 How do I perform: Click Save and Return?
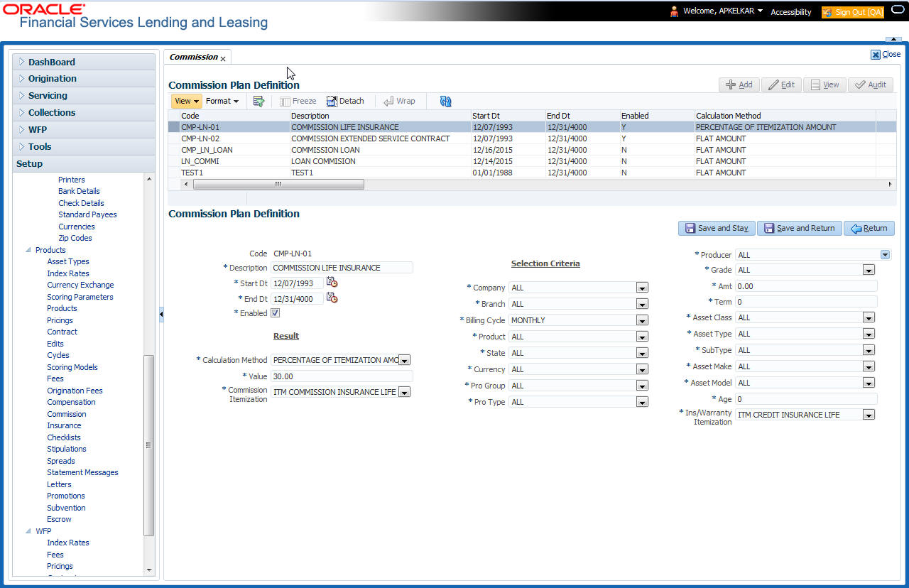click(800, 228)
